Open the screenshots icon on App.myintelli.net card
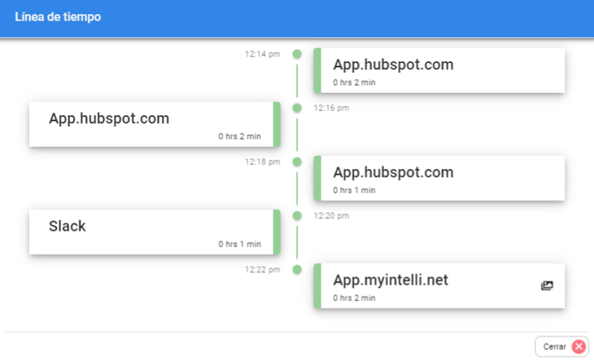This screenshot has height=364, width=594. (547, 285)
